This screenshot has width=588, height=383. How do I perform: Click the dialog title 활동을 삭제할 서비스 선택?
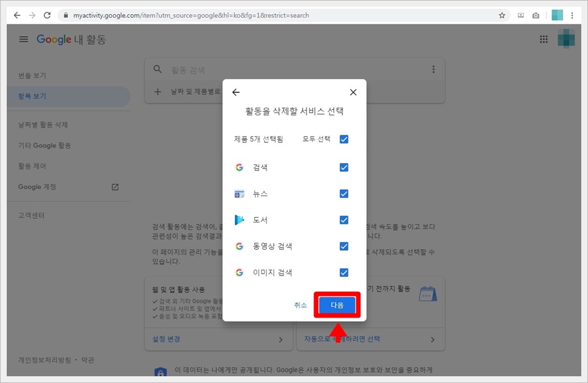[x=295, y=111]
